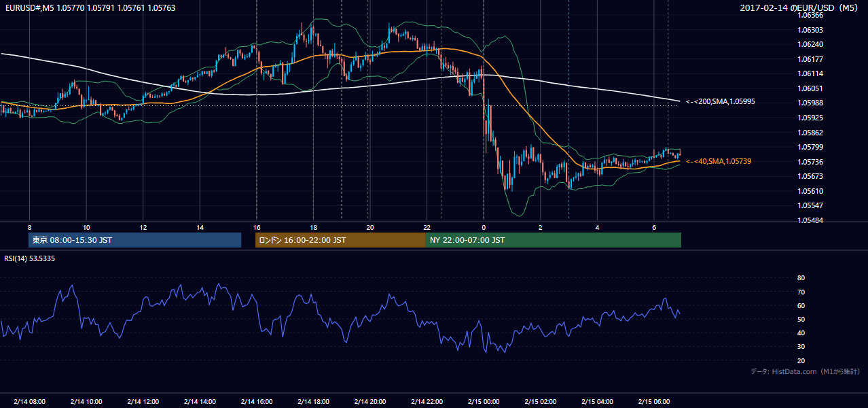Screen dimensions: 868x408
Task: Click the RSI 30 level label
Action: [801, 346]
